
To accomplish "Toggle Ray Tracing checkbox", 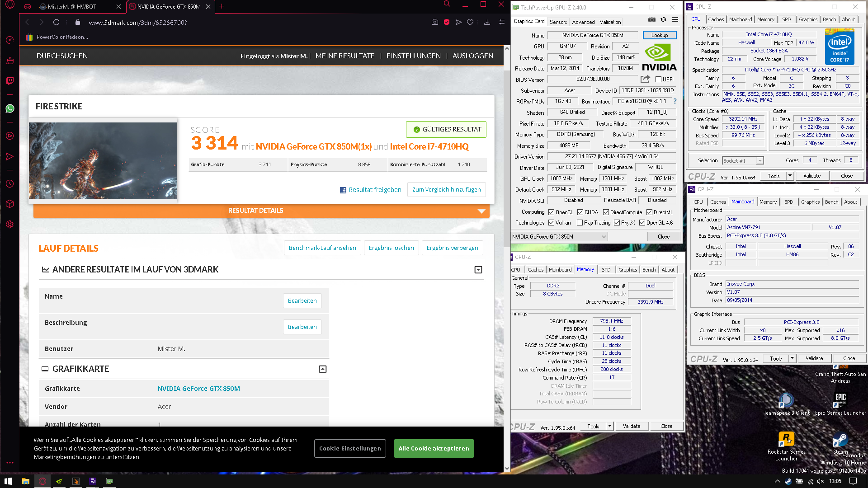I will point(580,223).
